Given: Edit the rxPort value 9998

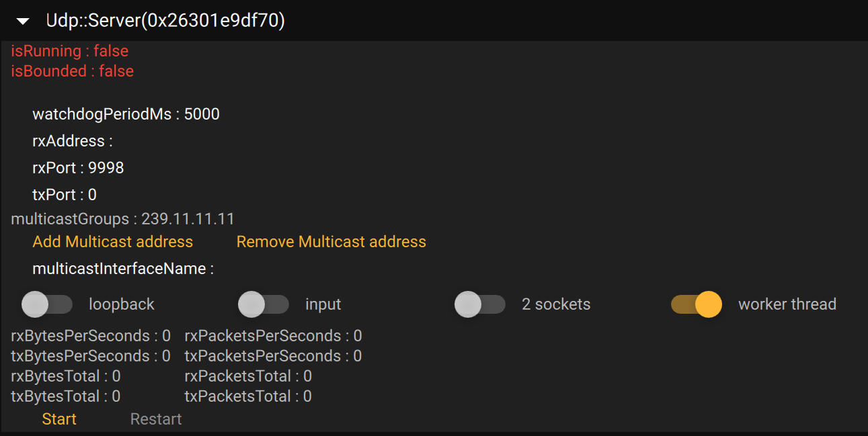Looking at the screenshot, I should coord(106,168).
